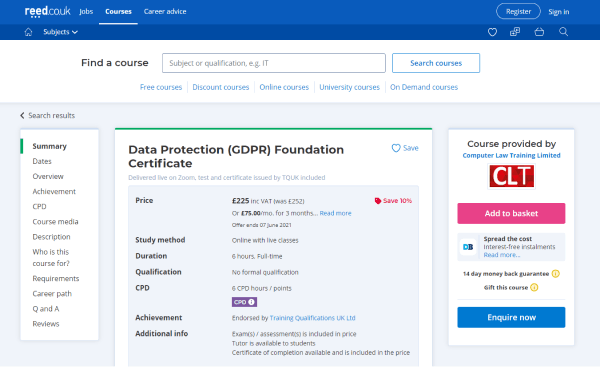
Task: Click the Sign in link
Action: [x=559, y=12]
